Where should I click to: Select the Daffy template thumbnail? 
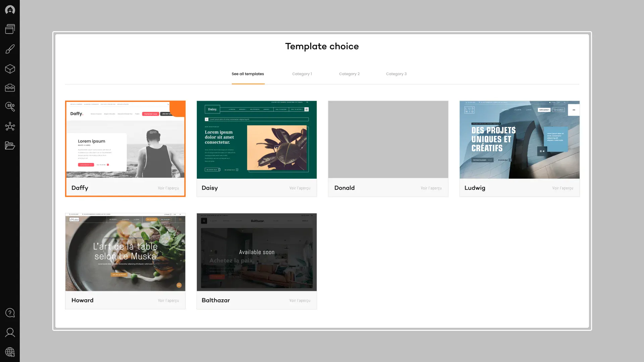click(x=125, y=140)
